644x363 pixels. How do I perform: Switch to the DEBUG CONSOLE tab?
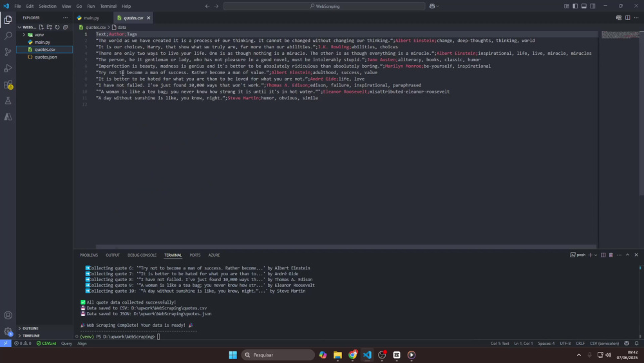click(x=142, y=255)
